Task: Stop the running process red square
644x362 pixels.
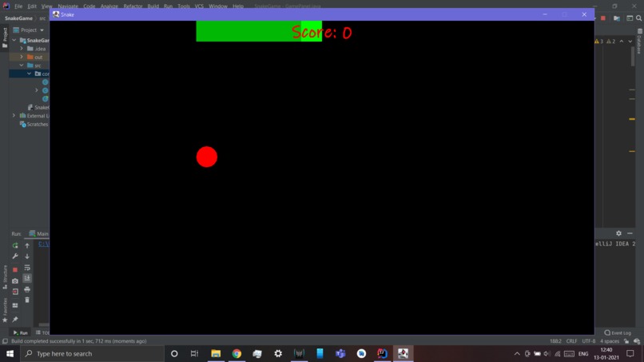Action: point(15,270)
